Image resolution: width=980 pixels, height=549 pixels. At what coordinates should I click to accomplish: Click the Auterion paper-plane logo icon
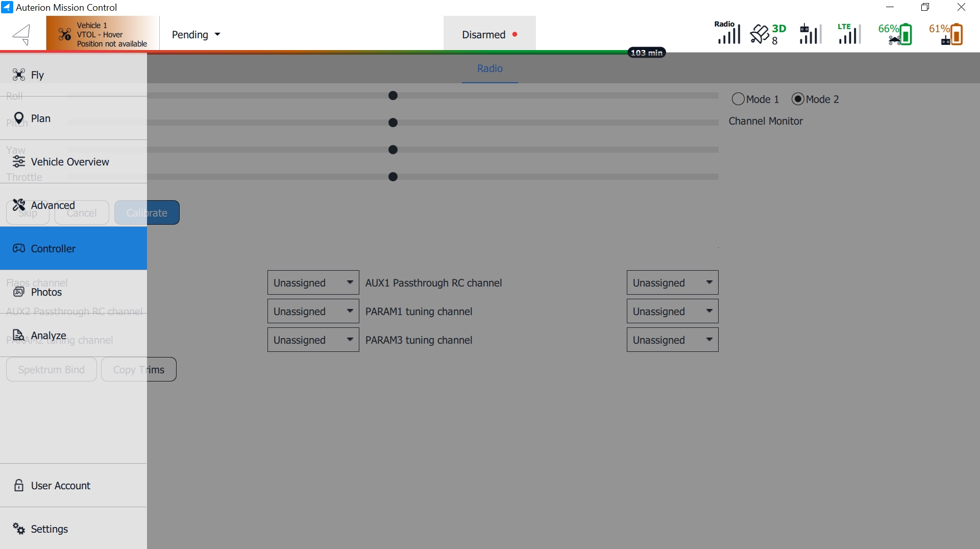tap(22, 35)
